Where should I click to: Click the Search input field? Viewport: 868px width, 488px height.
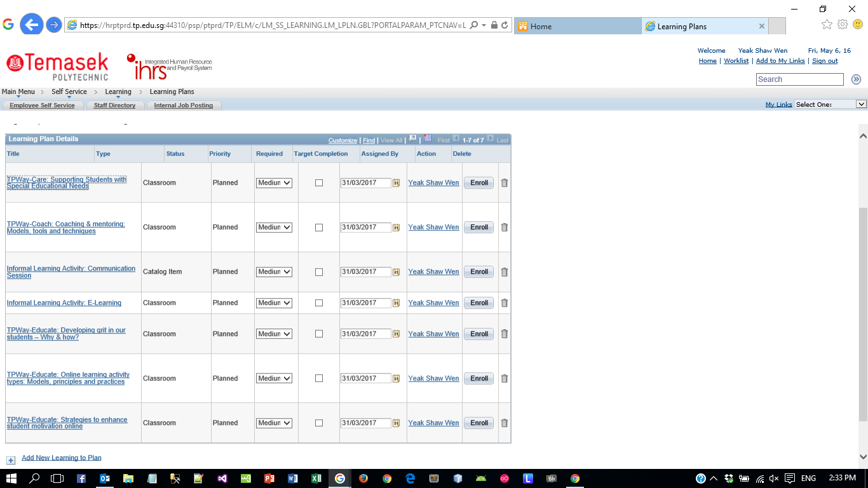pos(800,79)
